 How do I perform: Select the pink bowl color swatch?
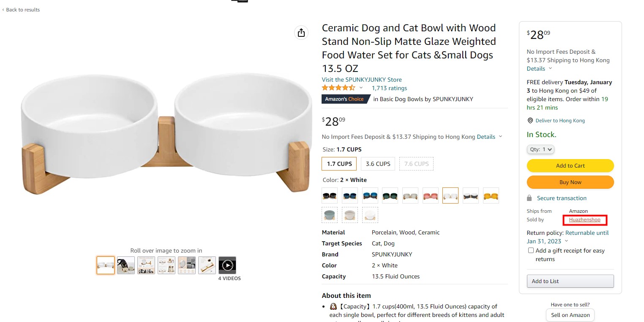(x=430, y=195)
